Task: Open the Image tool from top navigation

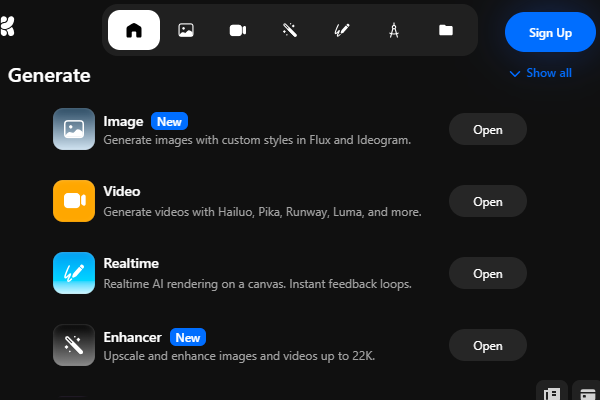Action: point(186,30)
